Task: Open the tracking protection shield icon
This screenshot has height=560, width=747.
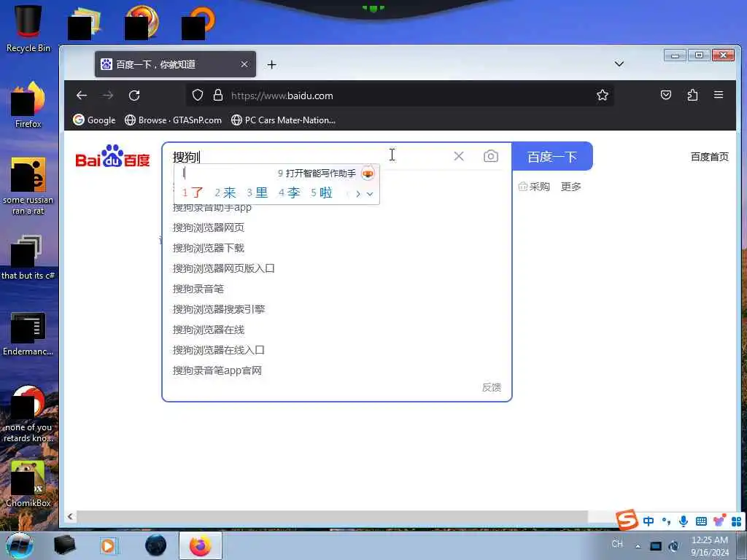Action: (x=198, y=96)
